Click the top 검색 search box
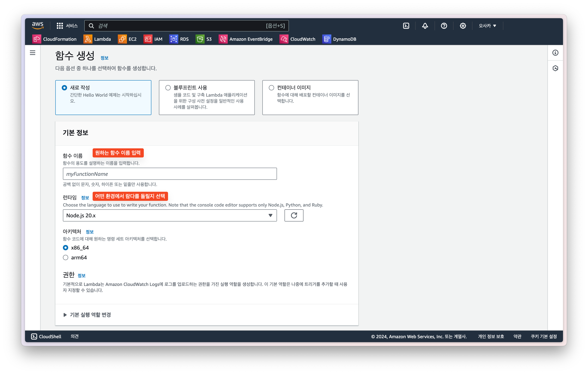Screen dimensions: 588x374 pyautogui.click(x=187, y=26)
